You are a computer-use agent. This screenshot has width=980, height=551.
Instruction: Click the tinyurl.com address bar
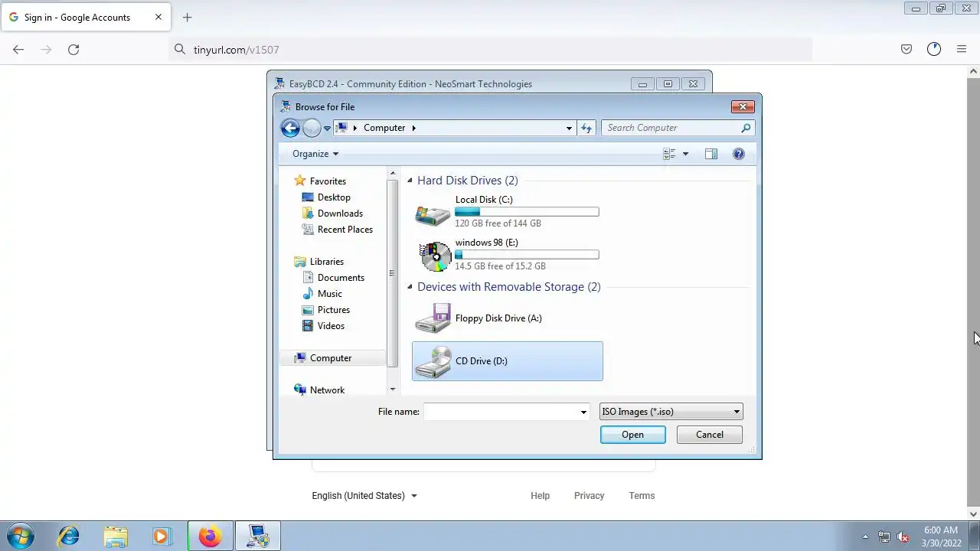[490, 49]
